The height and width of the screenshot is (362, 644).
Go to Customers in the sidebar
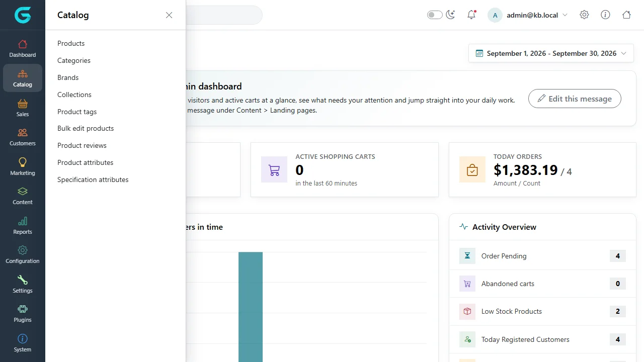tap(23, 137)
